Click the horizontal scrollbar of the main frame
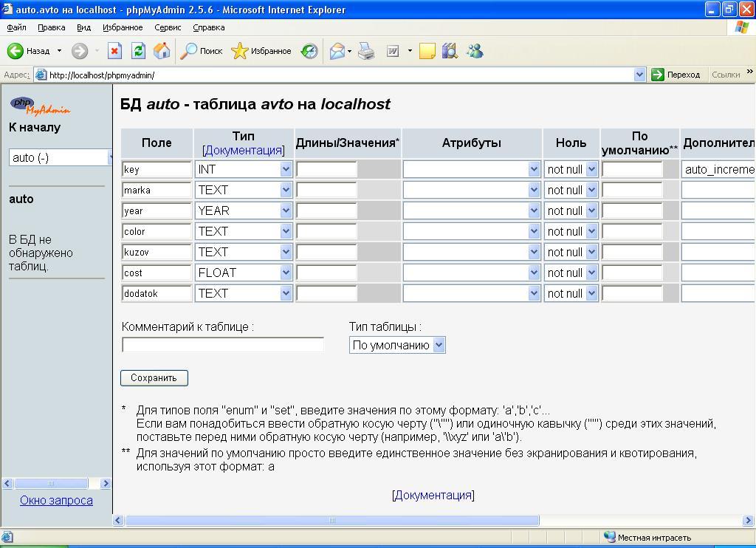 [x=332, y=521]
